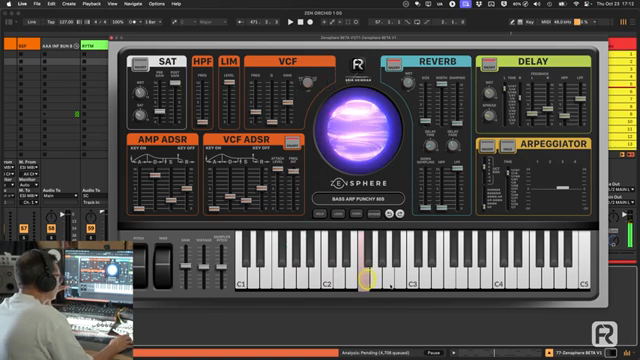This screenshot has width=640, height=360.
Task: Click the VINTAGE slider handle
Action: coord(204,267)
